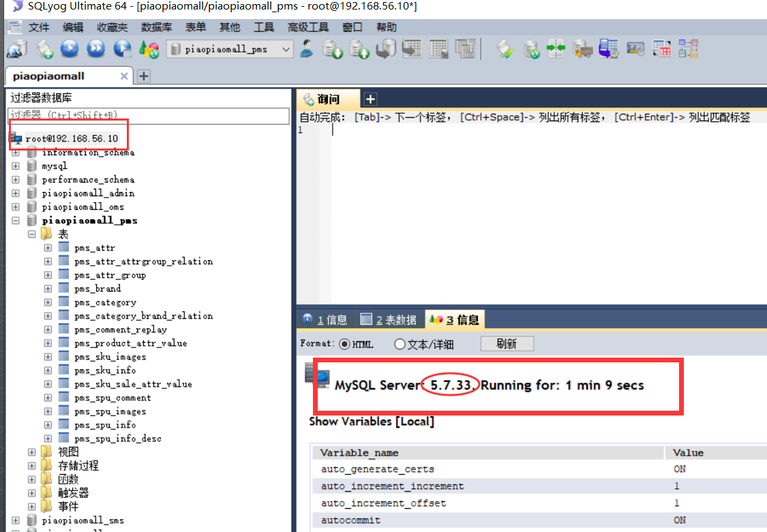
Task: Select the pms_spu_info_desc table
Action: coord(118,438)
